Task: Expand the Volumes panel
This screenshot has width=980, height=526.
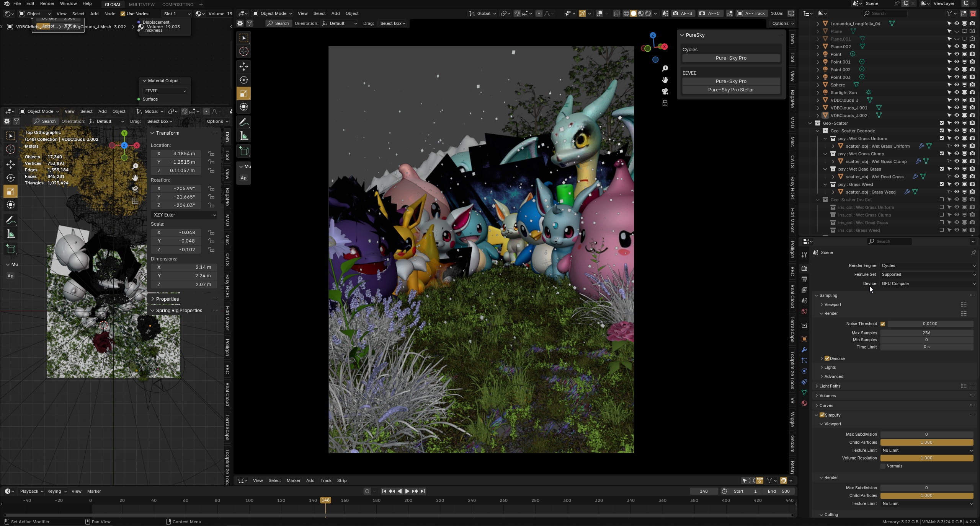Action: pyautogui.click(x=827, y=396)
